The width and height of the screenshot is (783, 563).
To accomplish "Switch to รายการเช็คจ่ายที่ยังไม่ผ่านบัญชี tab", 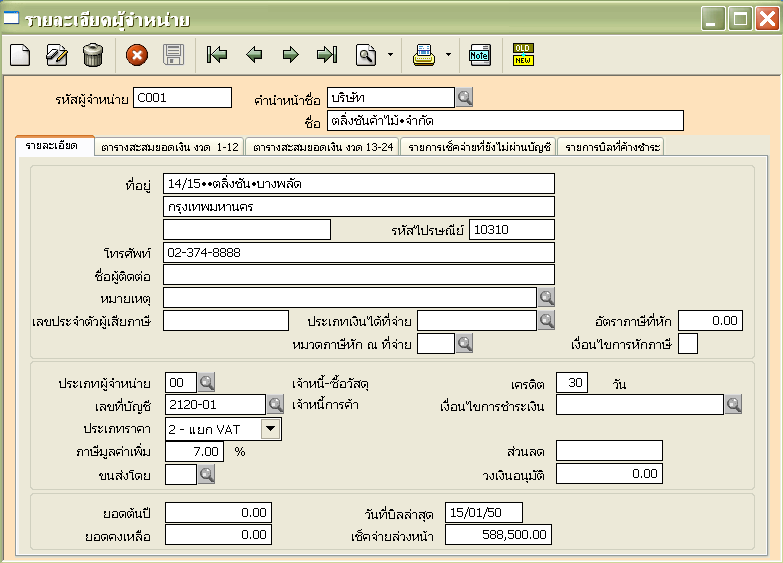I will (x=479, y=147).
